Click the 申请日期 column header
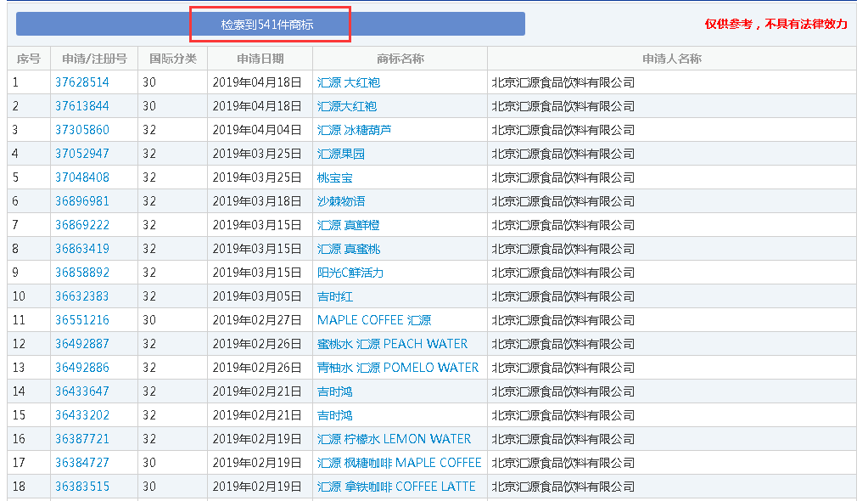 pos(260,59)
